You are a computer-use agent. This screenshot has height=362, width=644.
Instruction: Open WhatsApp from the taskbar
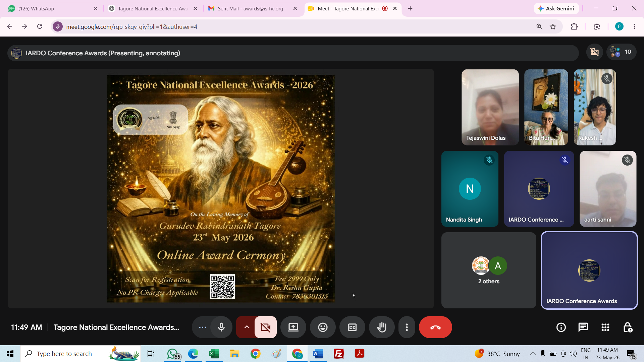tap(173, 354)
